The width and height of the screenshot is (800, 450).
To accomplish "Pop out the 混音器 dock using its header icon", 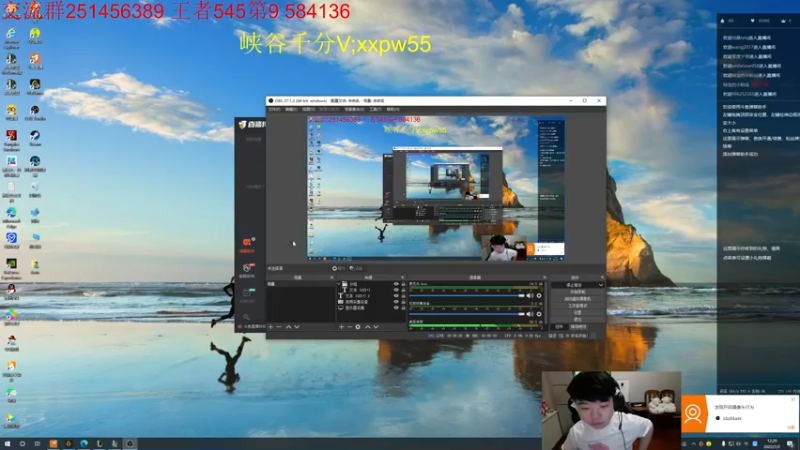I will click(x=544, y=277).
